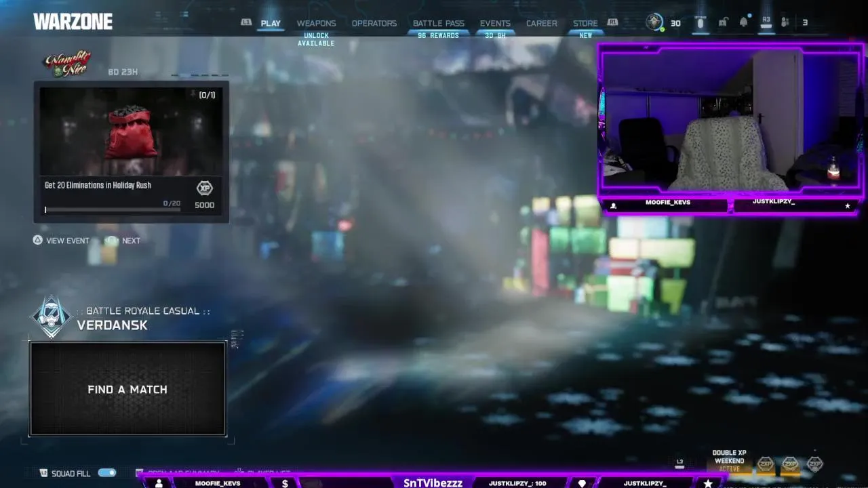Click the R1 tab-right bumper icon
Viewport: 868px width, 488px height.
point(613,22)
